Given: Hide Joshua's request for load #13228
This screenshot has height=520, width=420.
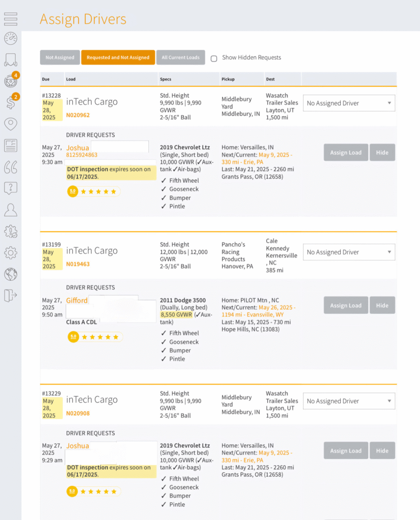Looking at the screenshot, I should pyautogui.click(x=382, y=152).
